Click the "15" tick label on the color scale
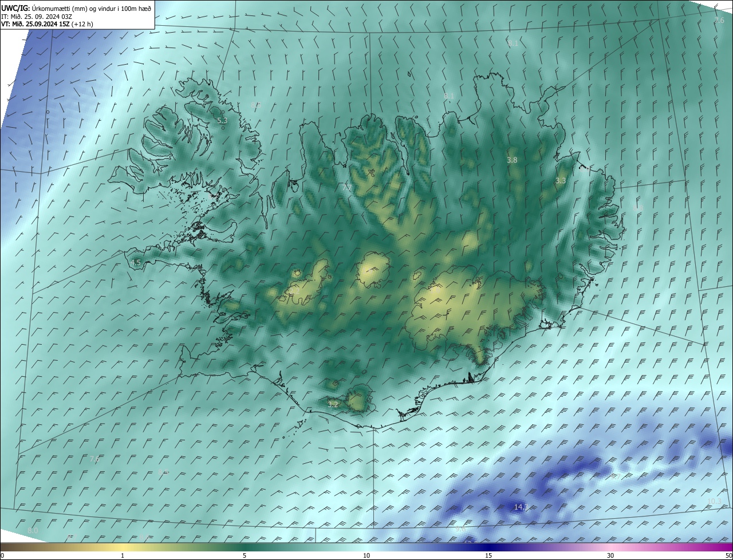The image size is (733, 560). pos(488,556)
